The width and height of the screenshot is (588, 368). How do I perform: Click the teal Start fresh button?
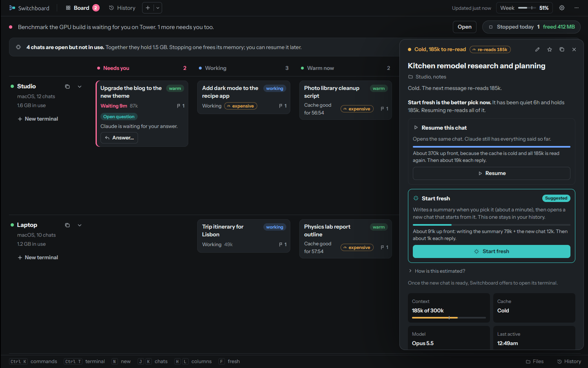pos(492,251)
